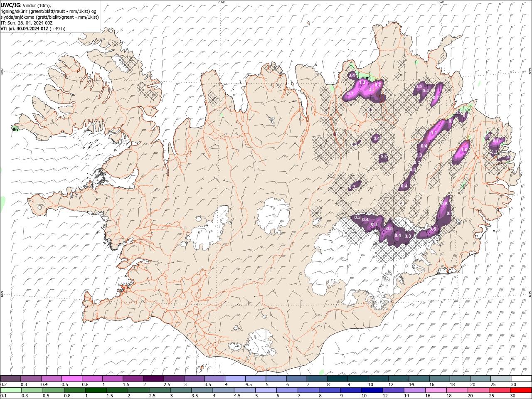The height and width of the screenshot is (399, 532).
Task: Select the dark teal swatch labeled 8 in top row
Action: coord(337,379)
